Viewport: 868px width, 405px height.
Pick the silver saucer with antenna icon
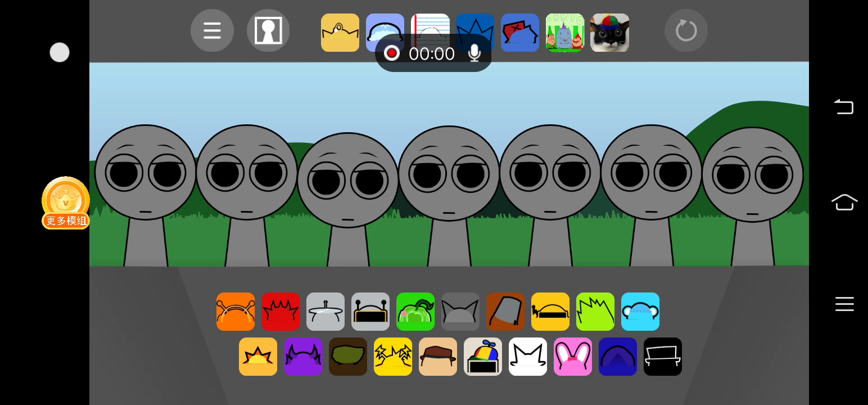tap(325, 312)
